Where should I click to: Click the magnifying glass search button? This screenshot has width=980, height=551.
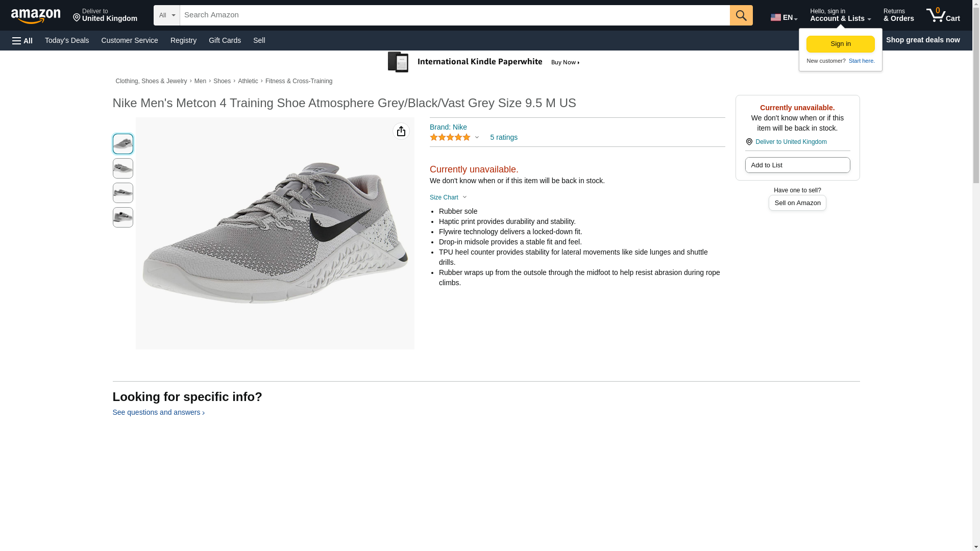(741, 15)
